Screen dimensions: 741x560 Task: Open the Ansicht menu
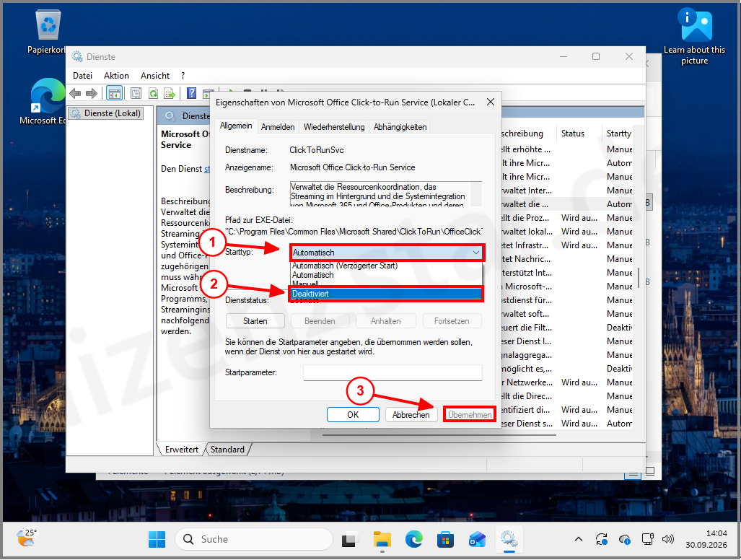pos(155,76)
